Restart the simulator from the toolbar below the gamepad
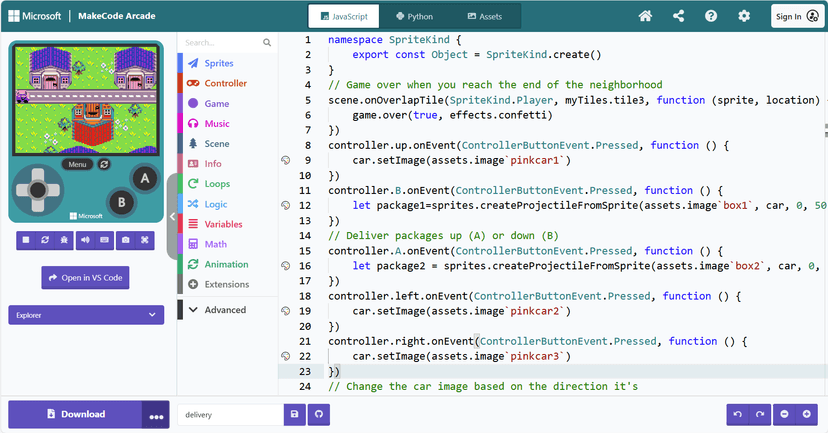The width and height of the screenshot is (828, 433). coord(45,240)
